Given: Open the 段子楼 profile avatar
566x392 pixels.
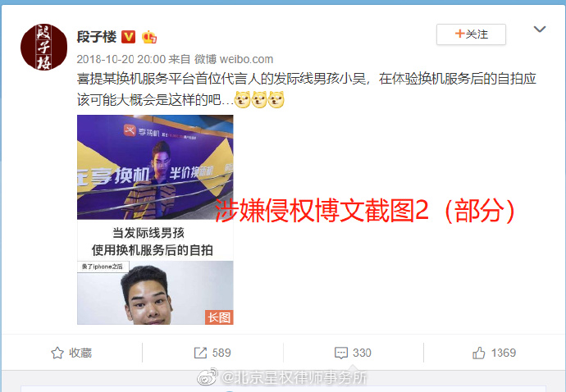Looking at the screenshot, I should (x=43, y=47).
